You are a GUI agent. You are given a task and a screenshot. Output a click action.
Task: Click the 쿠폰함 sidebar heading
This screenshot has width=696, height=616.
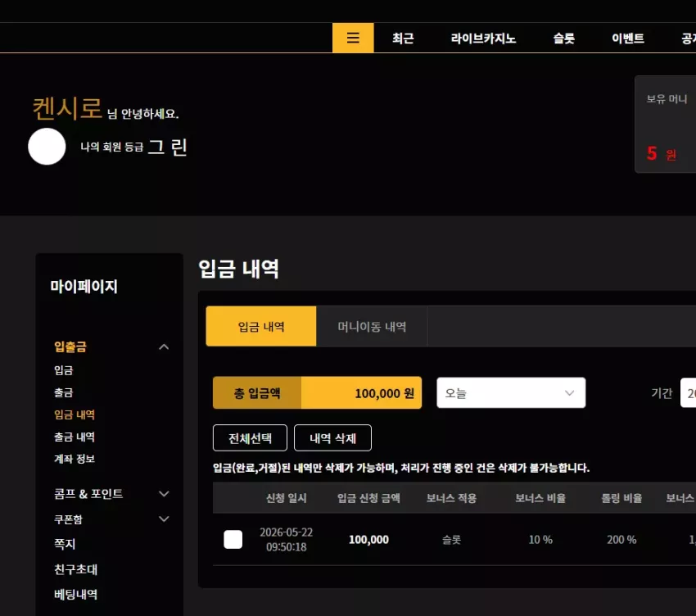click(x=68, y=519)
